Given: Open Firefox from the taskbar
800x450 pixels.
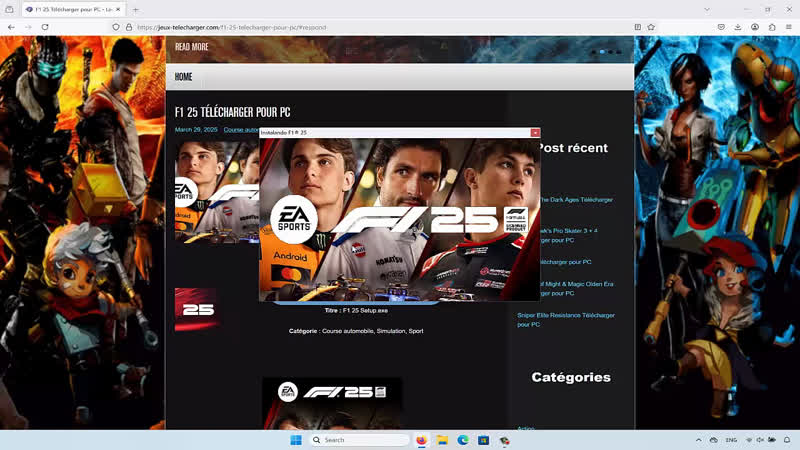Looking at the screenshot, I should (421, 440).
